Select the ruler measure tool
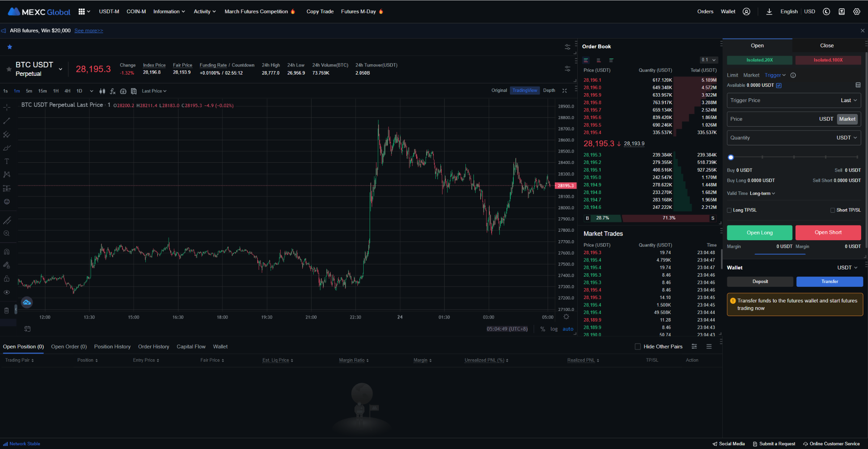The height and width of the screenshot is (449, 868). 7,220
